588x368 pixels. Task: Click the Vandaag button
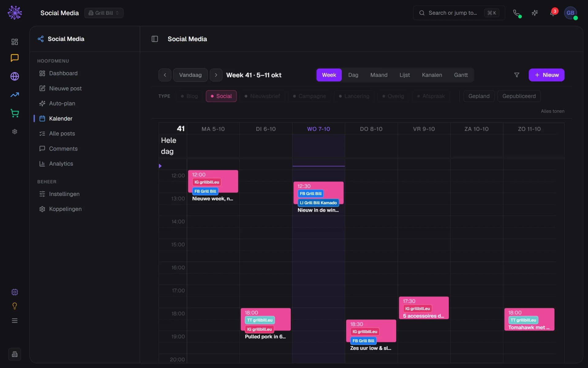point(190,75)
